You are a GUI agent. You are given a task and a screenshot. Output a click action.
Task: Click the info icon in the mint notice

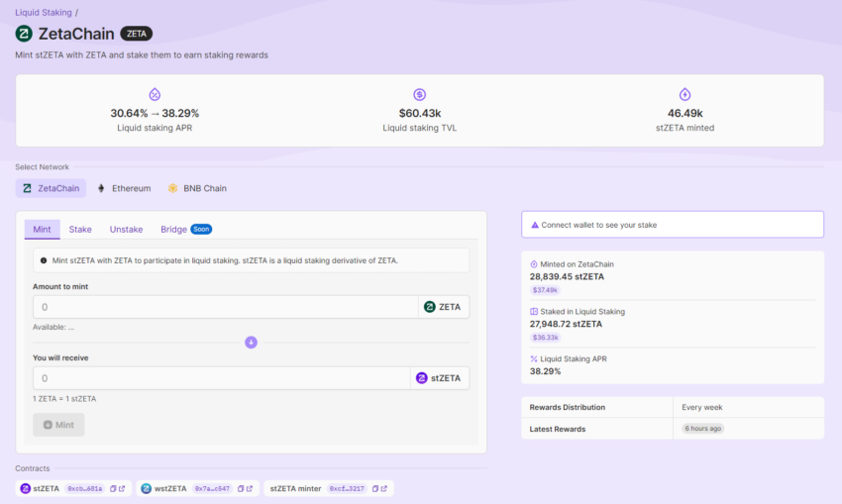point(44,260)
